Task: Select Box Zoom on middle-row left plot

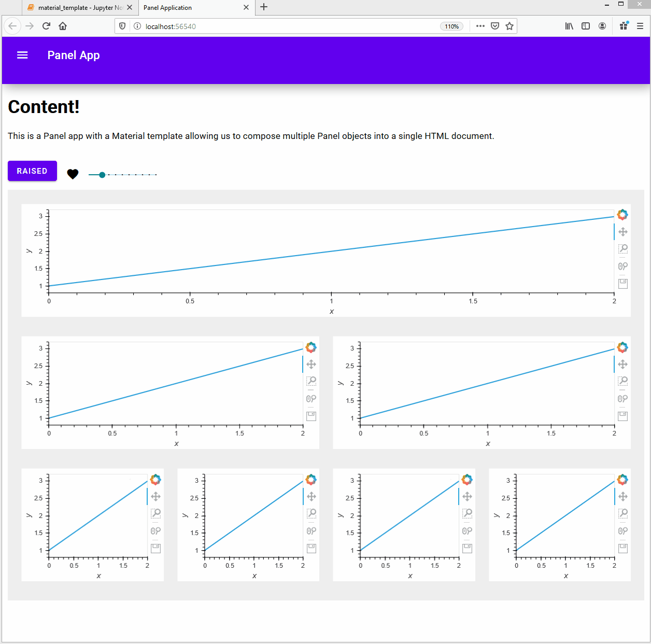Action: [312, 381]
